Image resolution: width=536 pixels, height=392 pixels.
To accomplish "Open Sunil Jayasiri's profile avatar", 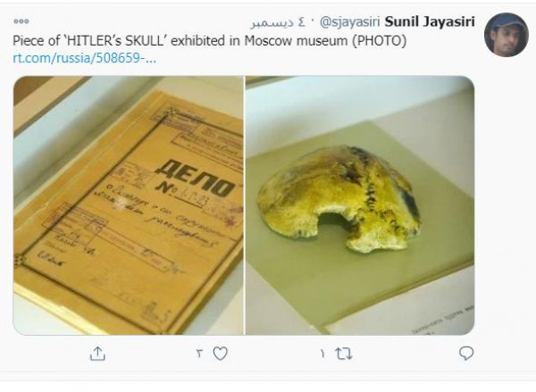I will point(507,35).
